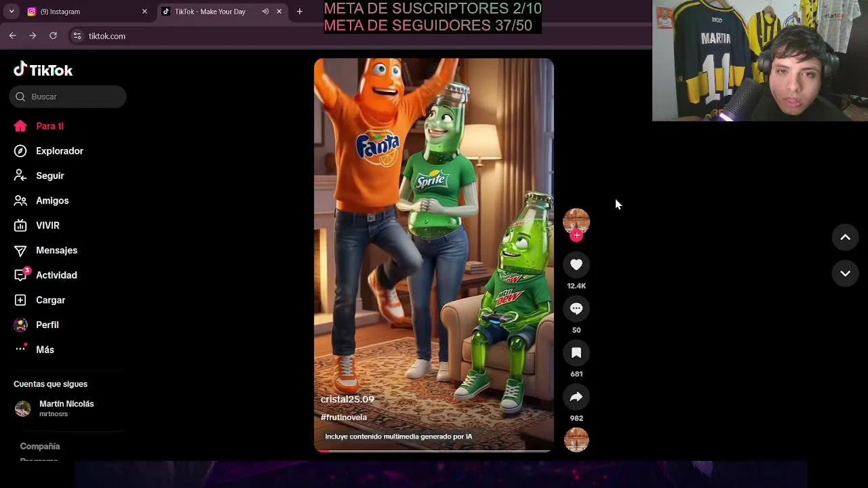The image size is (868, 488).
Task: Open Perfil page
Action: [36, 325]
